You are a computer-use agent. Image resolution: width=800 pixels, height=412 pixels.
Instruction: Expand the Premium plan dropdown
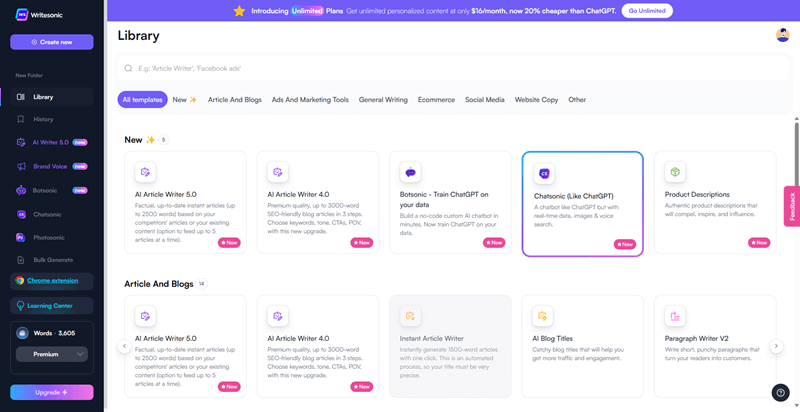pos(52,354)
